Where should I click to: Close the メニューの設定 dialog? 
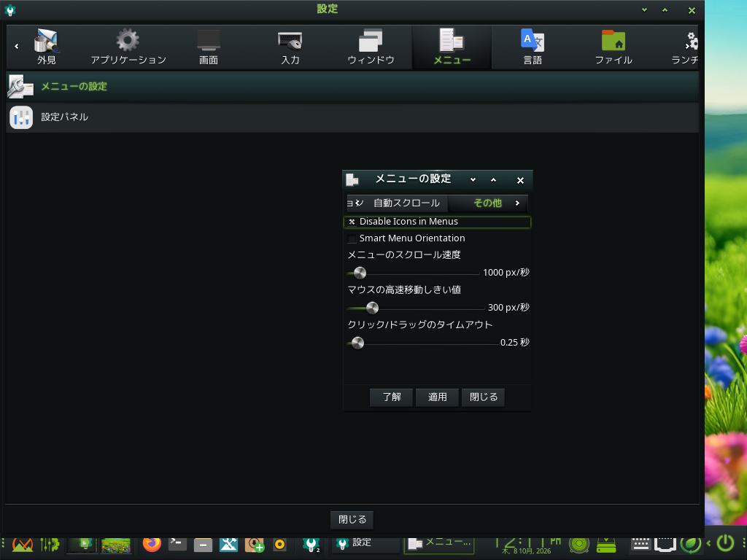[520, 181]
